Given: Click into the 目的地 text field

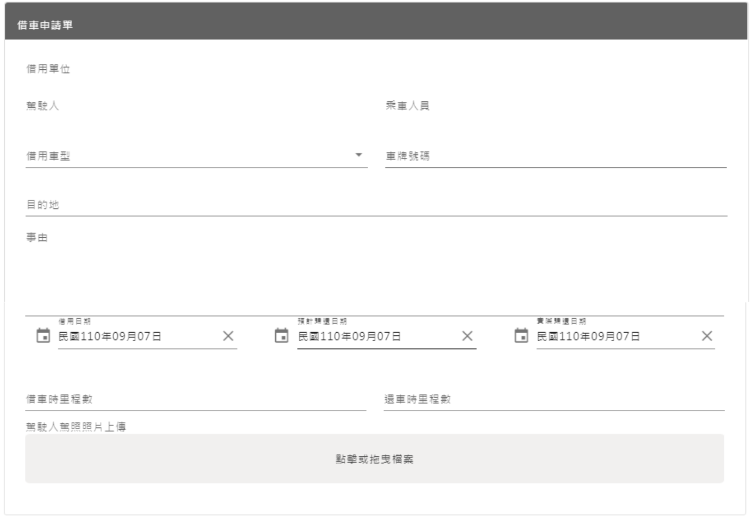Looking at the screenshot, I should [376, 205].
